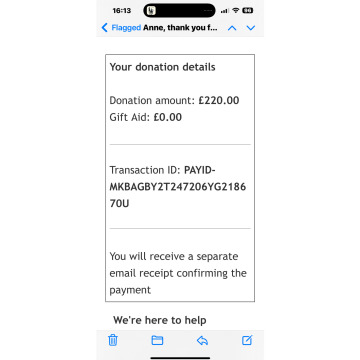Select the PAYID transaction ID text
Screen dimensions: 360x360
pyautogui.click(x=178, y=187)
